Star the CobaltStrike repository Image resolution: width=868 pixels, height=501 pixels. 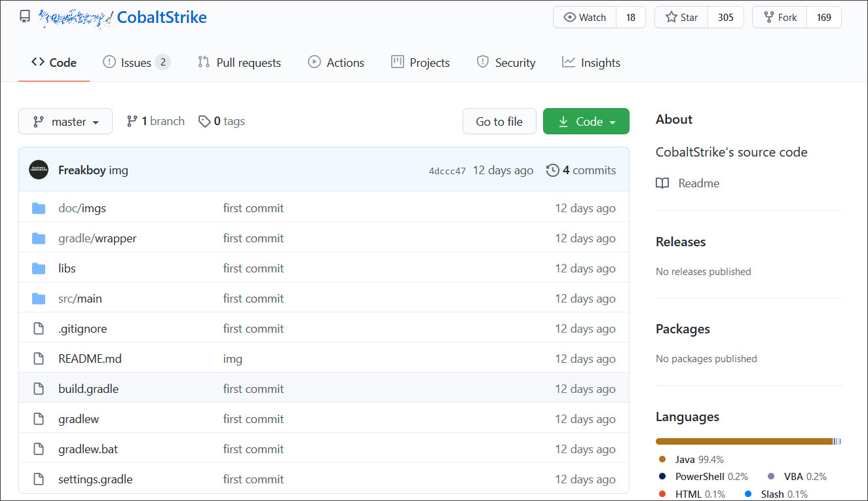[x=682, y=18]
